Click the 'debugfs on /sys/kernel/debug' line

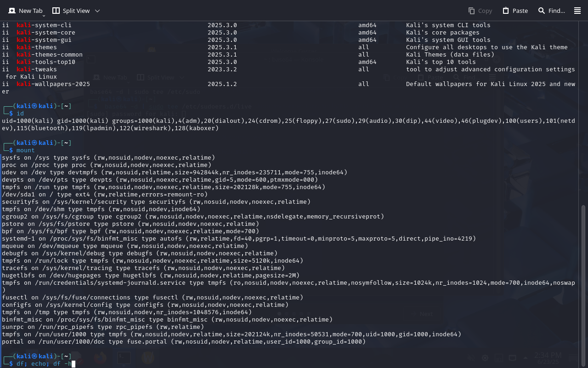(x=140, y=253)
